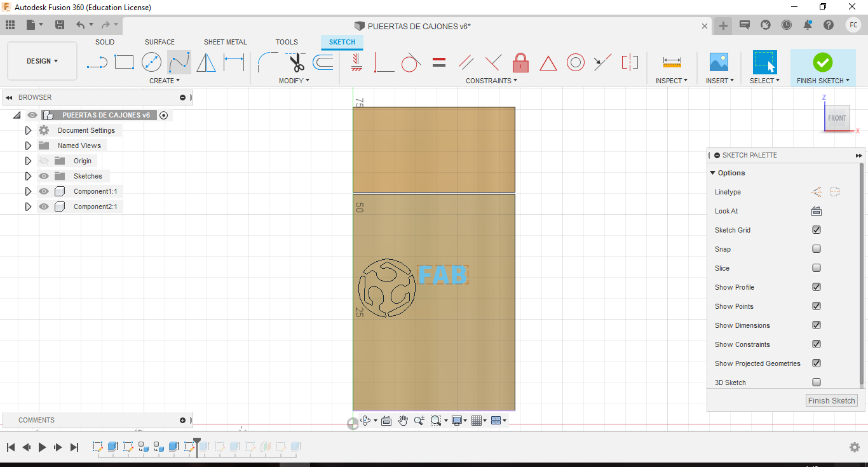Apply the Concentric constraint
868x467 pixels.
(x=576, y=62)
